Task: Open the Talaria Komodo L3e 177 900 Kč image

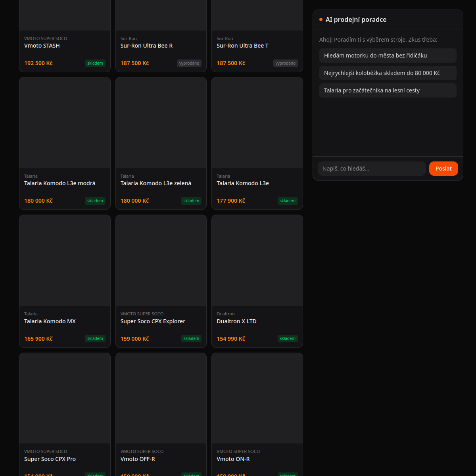Action: click(x=257, y=123)
